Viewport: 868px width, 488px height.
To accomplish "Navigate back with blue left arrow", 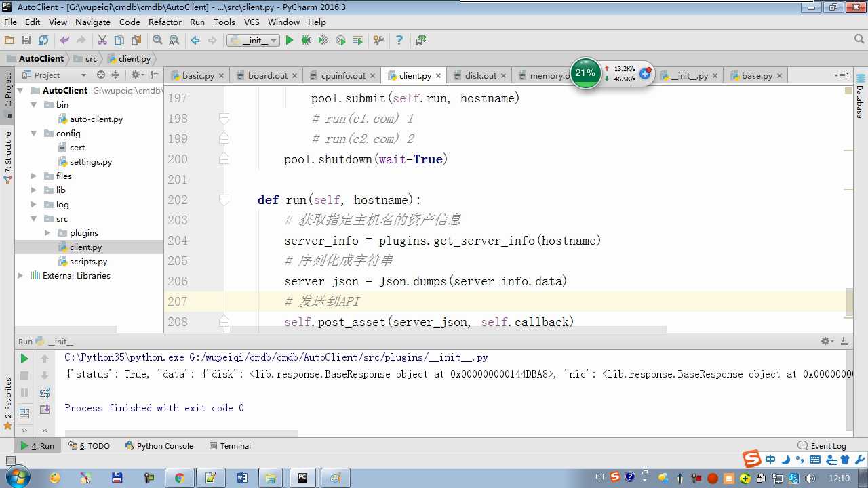I will pyautogui.click(x=195, y=41).
